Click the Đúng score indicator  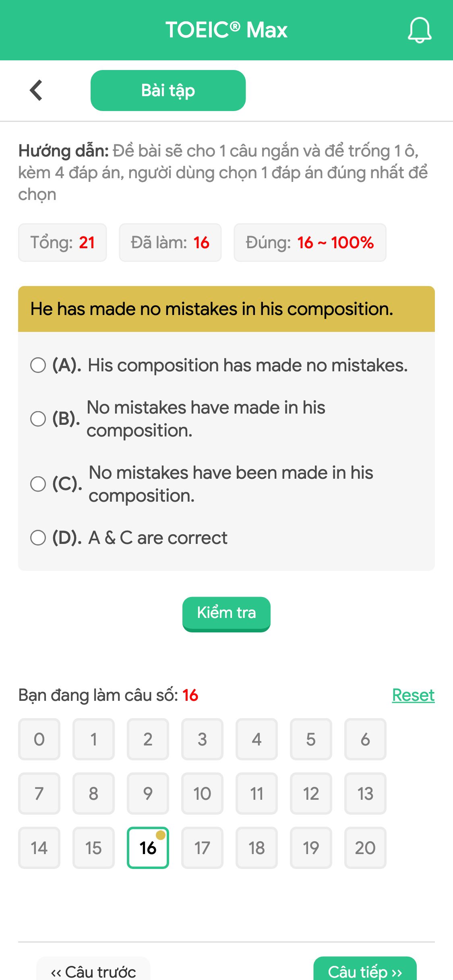[310, 242]
